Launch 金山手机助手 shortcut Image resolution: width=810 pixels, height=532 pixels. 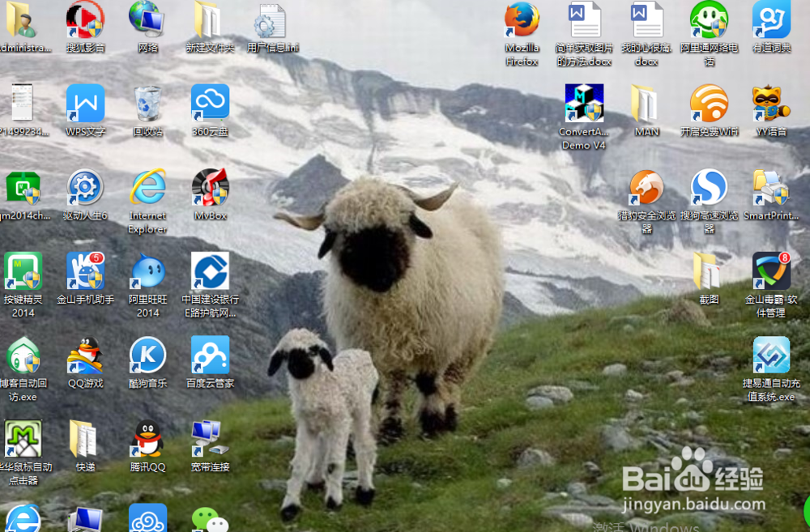click(x=86, y=271)
